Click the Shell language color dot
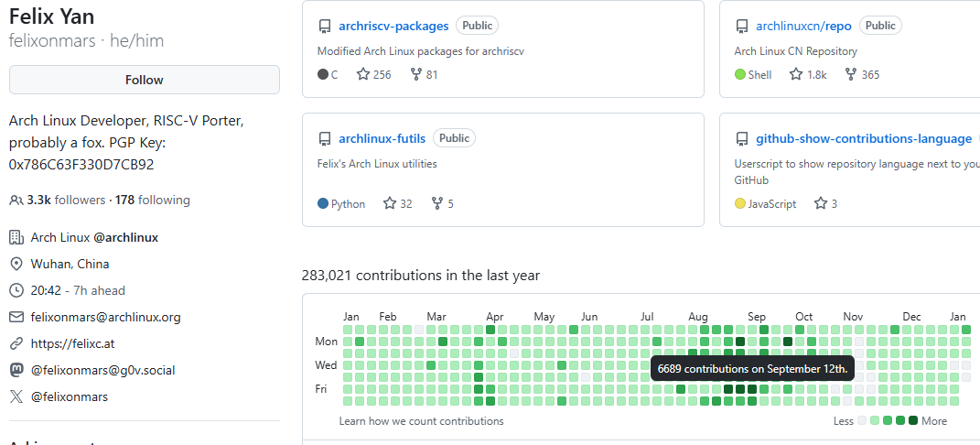This screenshot has width=980, height=445. tap(740, 75)
